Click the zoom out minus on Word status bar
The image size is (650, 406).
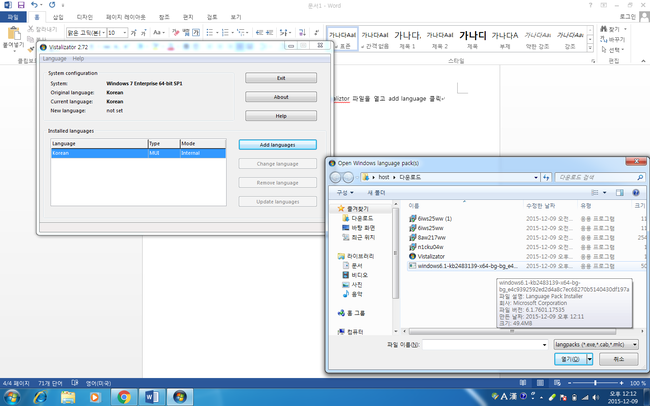[570, 383]
